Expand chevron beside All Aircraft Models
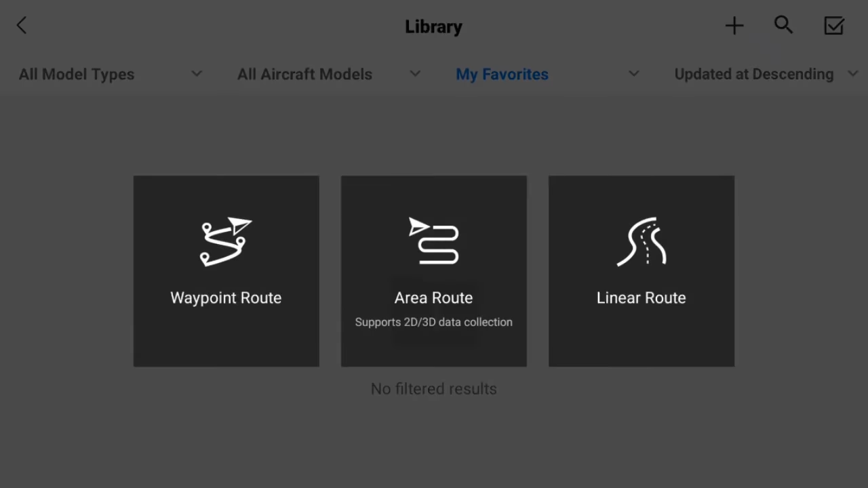 [x=415, y=74]
